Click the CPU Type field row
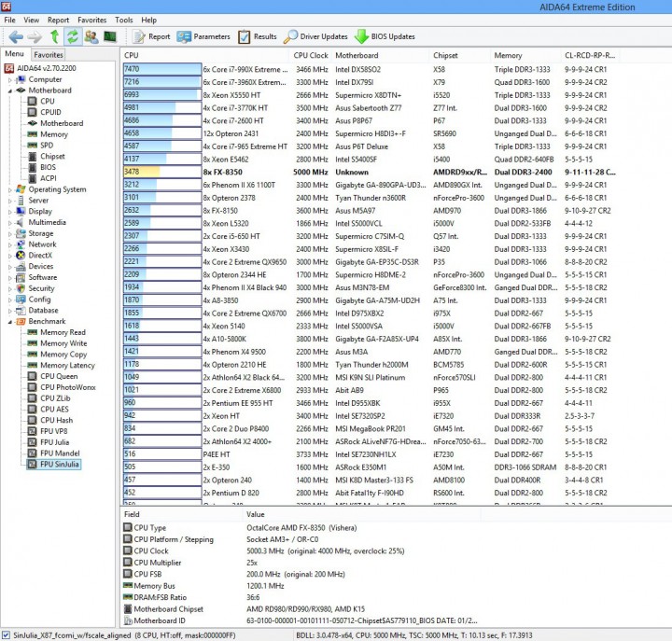 point(240,528)
